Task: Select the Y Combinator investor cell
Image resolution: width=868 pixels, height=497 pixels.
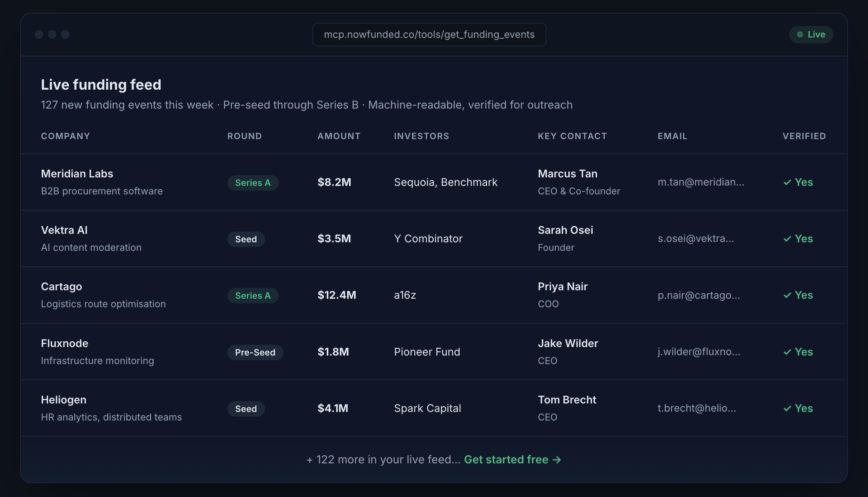Action: click(x=428, y=238)
